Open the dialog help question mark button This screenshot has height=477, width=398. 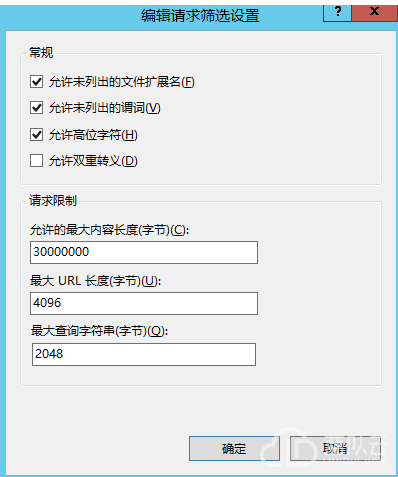(x=337, y=13)
